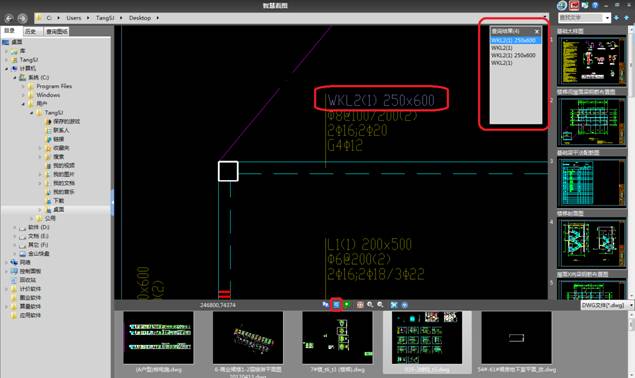Click the first magnifier zoom icon
Screen dimensions: 635x378
click(370, 304)
